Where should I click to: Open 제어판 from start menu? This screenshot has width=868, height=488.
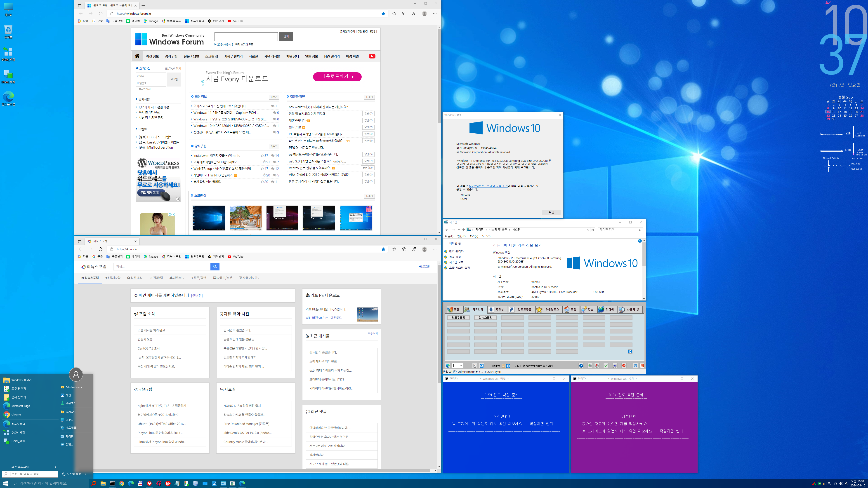coord(69,436)
